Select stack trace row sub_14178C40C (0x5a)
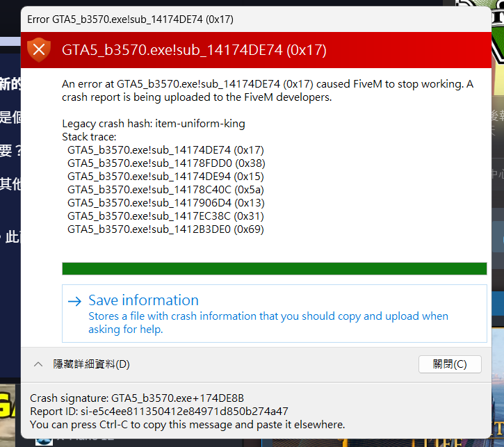The image size is (504, 447). (x=165, y=190)
